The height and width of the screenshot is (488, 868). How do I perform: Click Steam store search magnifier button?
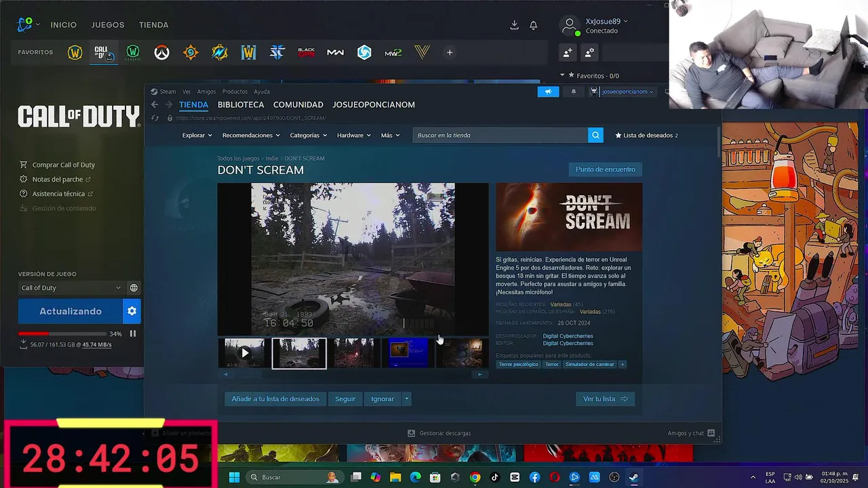pyautogui.click(x=595, y=135)
